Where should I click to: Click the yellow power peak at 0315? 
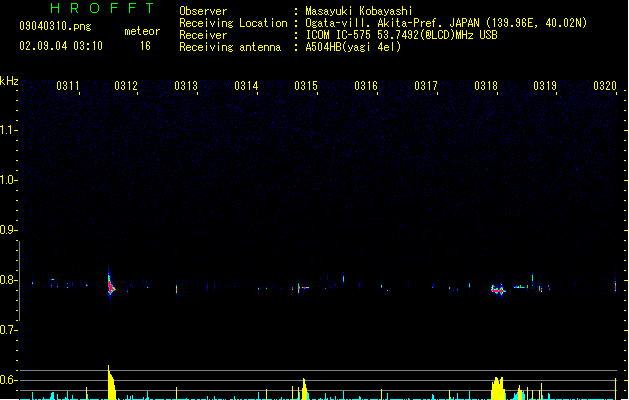[304, 389]
